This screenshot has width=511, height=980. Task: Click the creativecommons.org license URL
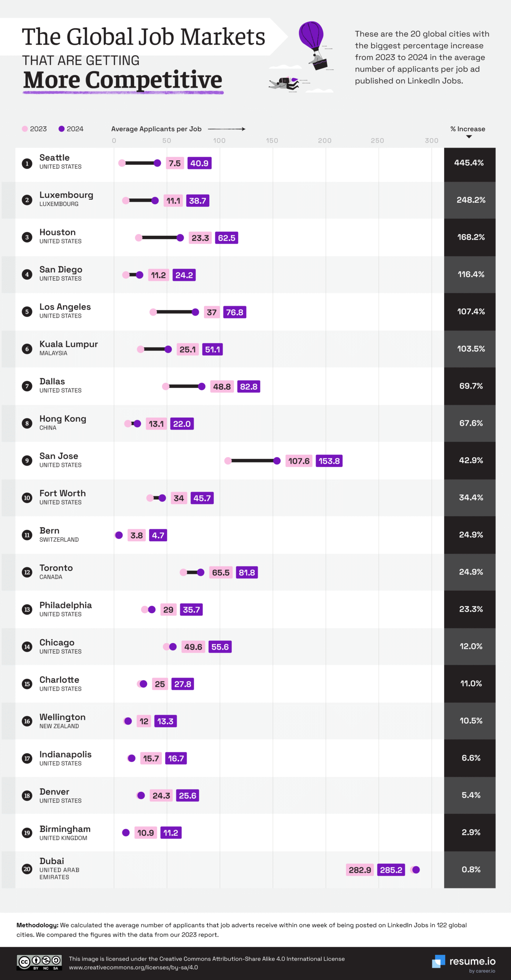(x=133, y=967)
